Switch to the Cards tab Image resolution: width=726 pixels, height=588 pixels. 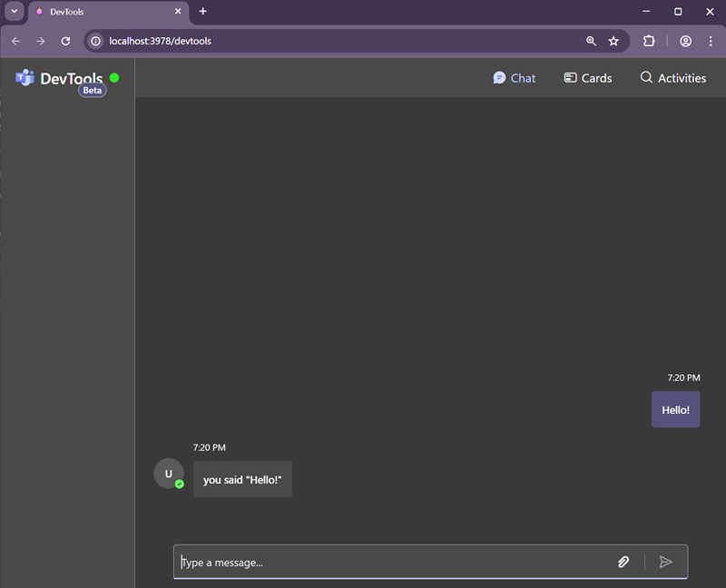click(587, 78)
